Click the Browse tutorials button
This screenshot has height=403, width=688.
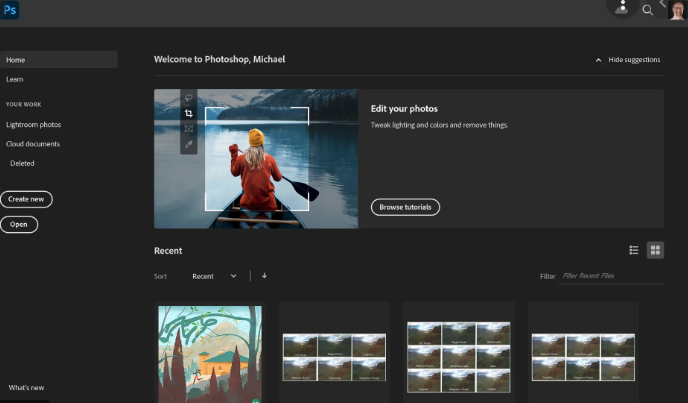(405, 207)
